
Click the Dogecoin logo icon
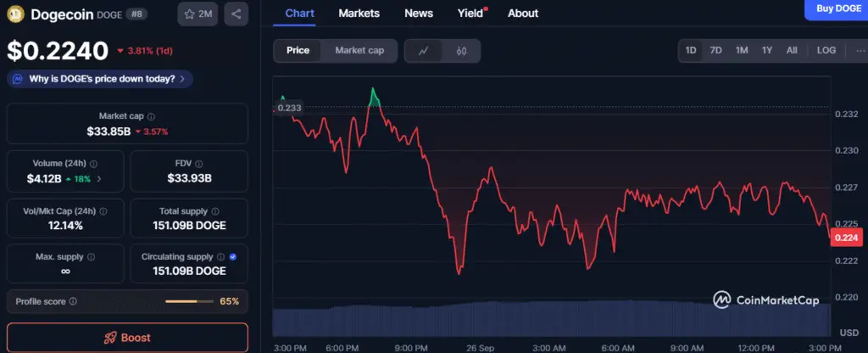point(15,14)
